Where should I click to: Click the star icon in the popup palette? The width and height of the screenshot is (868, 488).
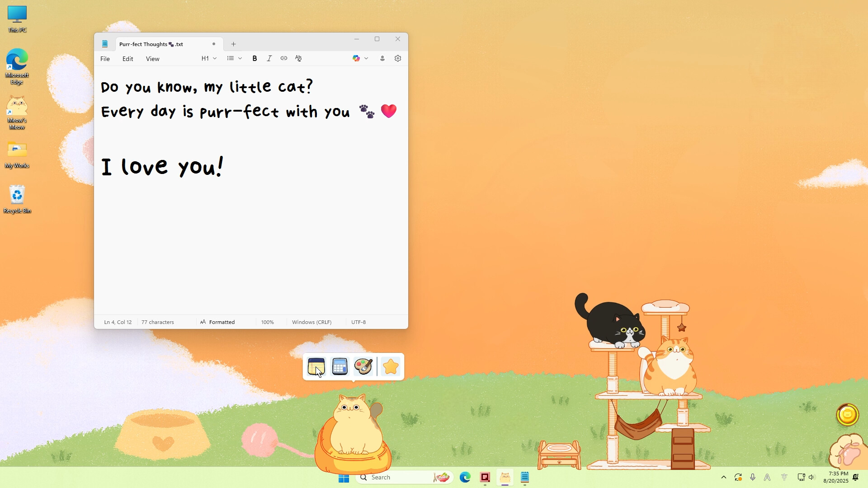(x=390, y=366)
